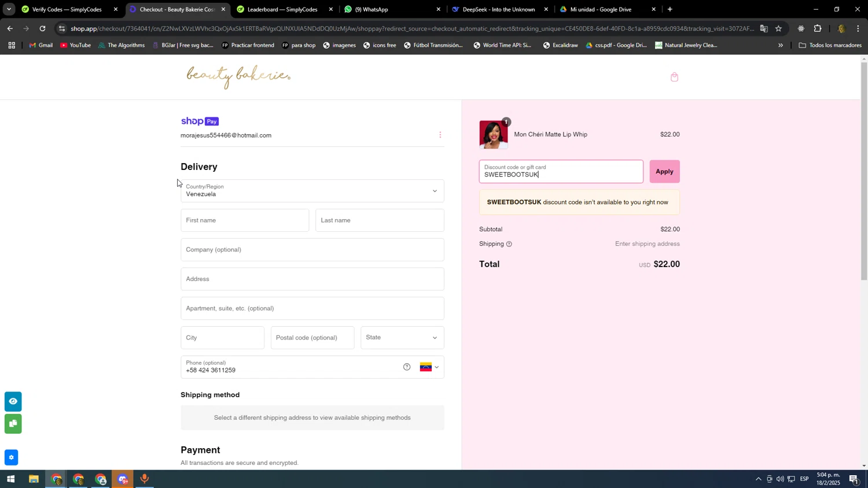Click the Apartment, suite field
The image size is (868, 488).
click(x=312, y=308)
